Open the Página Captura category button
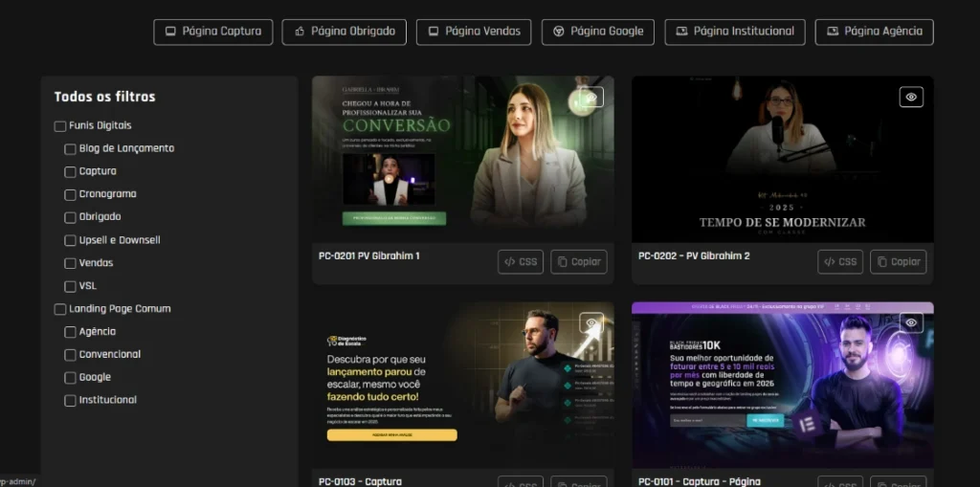Screen dimensions: 980x487 pos(213,32)
